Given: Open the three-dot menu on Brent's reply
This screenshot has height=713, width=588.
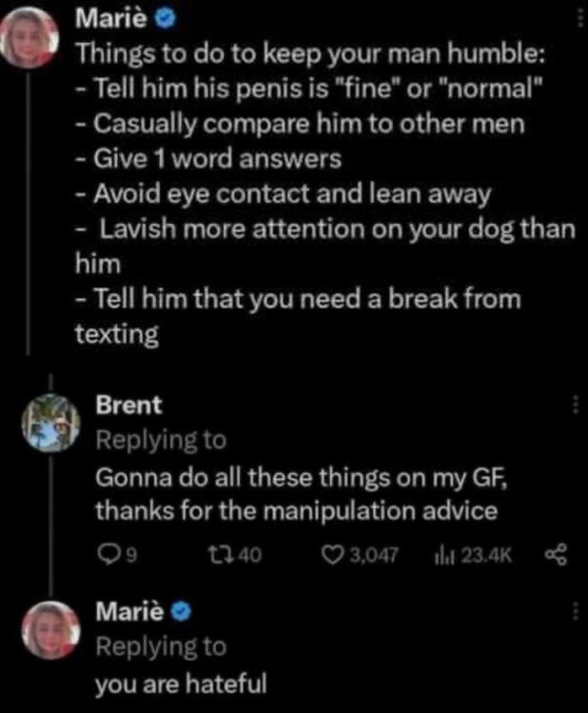Looking at the screenshot, I should (x=575, y=406).
